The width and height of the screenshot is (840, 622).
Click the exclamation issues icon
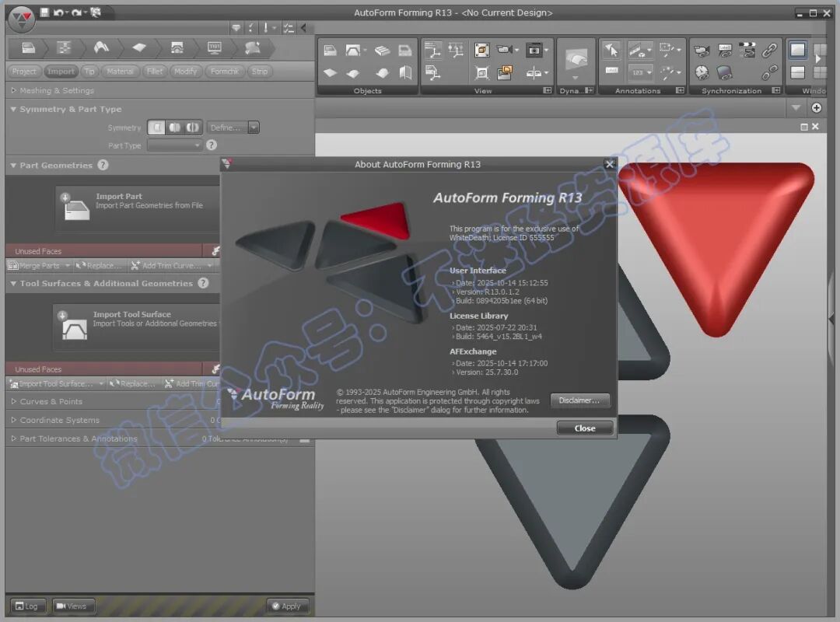(x=266, y=28)
